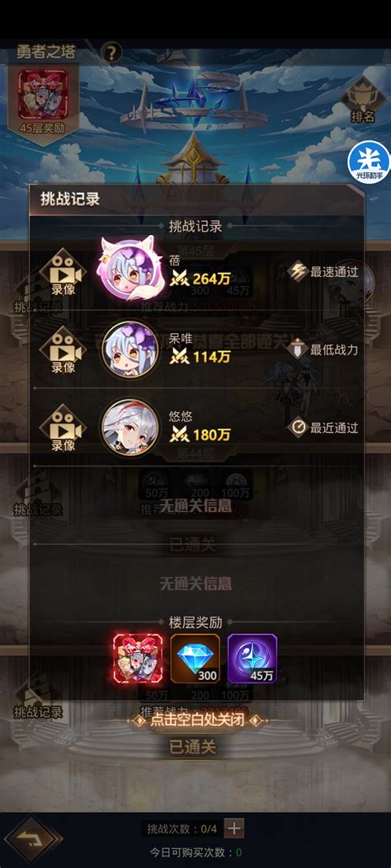Viewport: 391px width, 868px height.
Task: Tap the red gift box floor reward
Action: click(139, 659)
